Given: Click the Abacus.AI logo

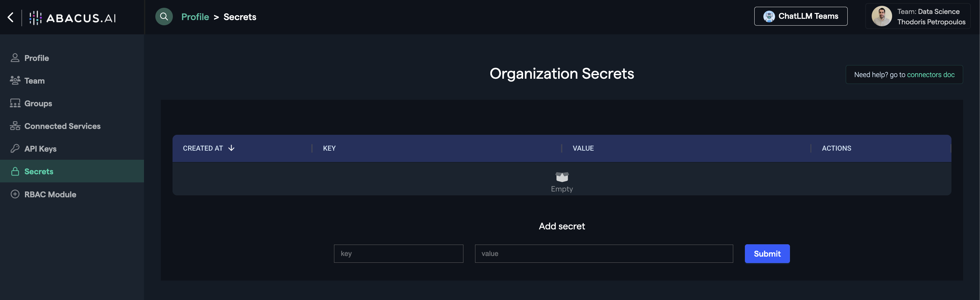Looking at the screenshot, I should click(73, 17).
